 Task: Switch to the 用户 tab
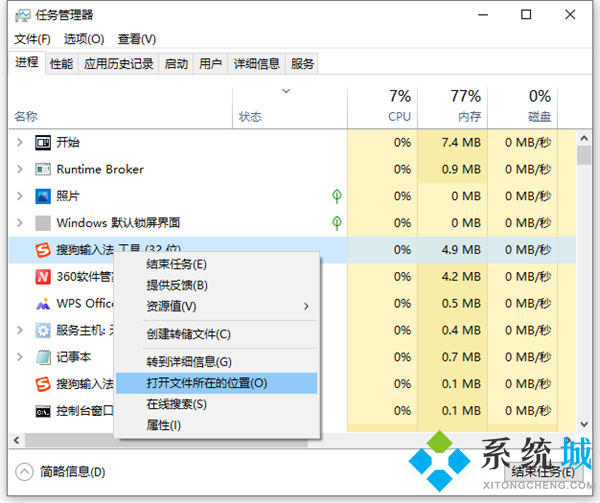click(x=210, y=63)
